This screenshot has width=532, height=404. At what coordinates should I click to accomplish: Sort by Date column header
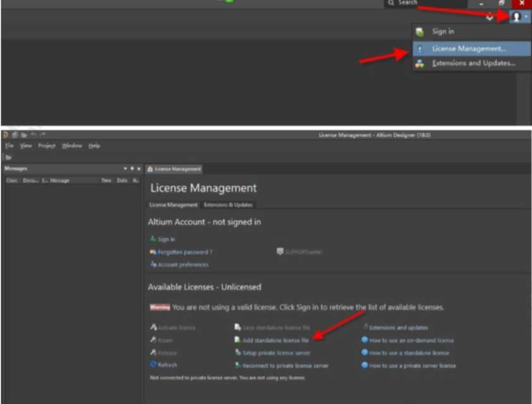(x=122, y=181)
